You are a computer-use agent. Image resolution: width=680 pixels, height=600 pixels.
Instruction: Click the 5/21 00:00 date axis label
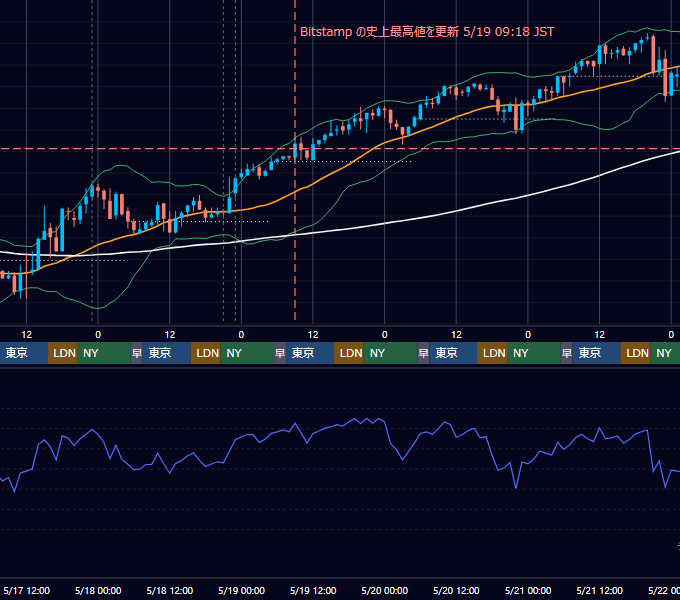[528, 590]
